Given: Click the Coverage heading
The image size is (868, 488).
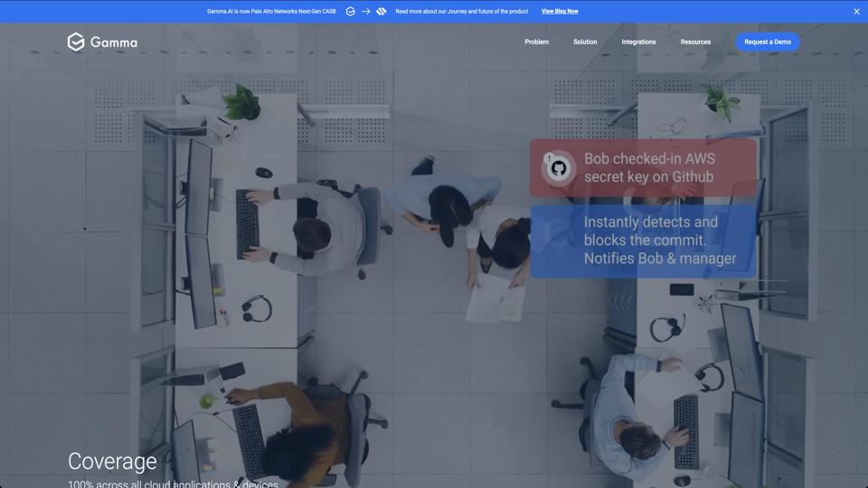Looking at the screenshot, I should (112, 461).
